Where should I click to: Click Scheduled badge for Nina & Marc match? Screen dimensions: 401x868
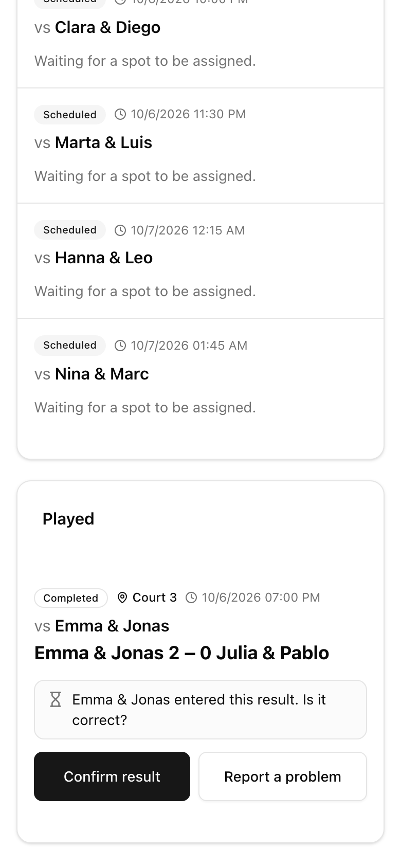[70, 345]
